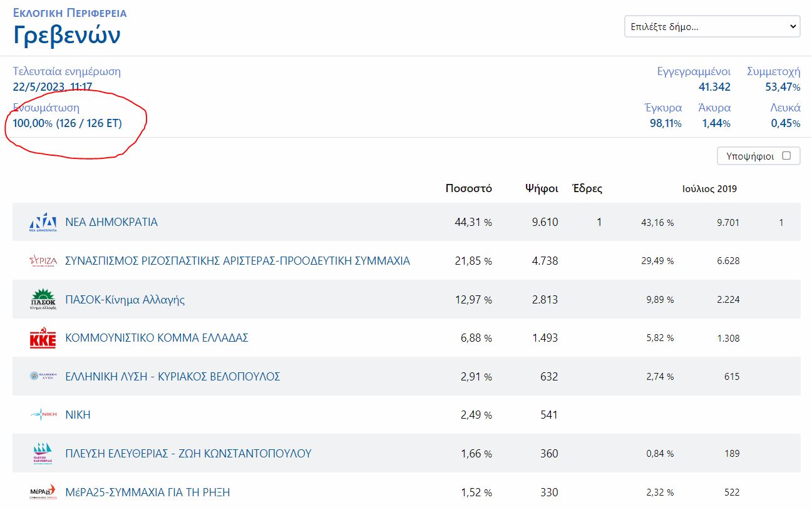Click the Συμμετοχή label
Viewport: 812px width, 510px height.
point(774,71)
